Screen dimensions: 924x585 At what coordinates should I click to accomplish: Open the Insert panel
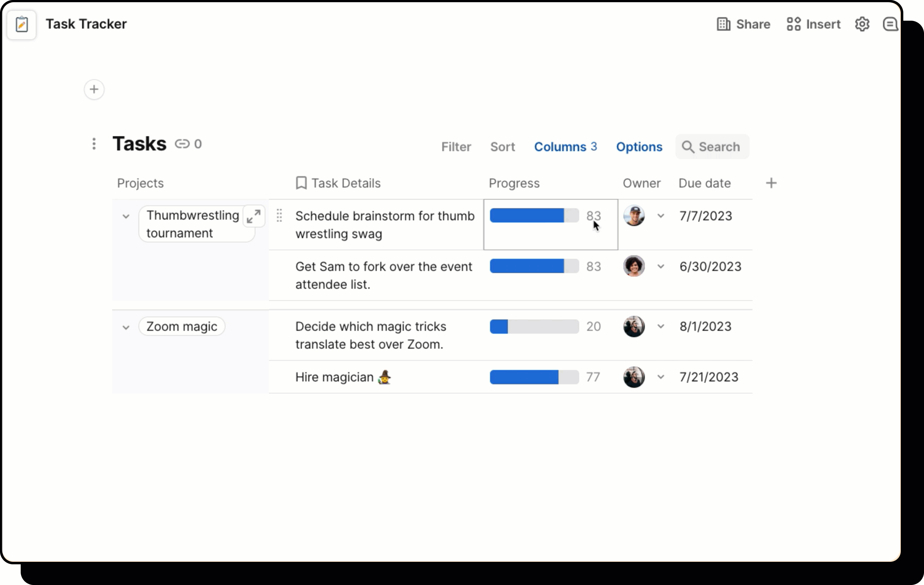[814, 24]
